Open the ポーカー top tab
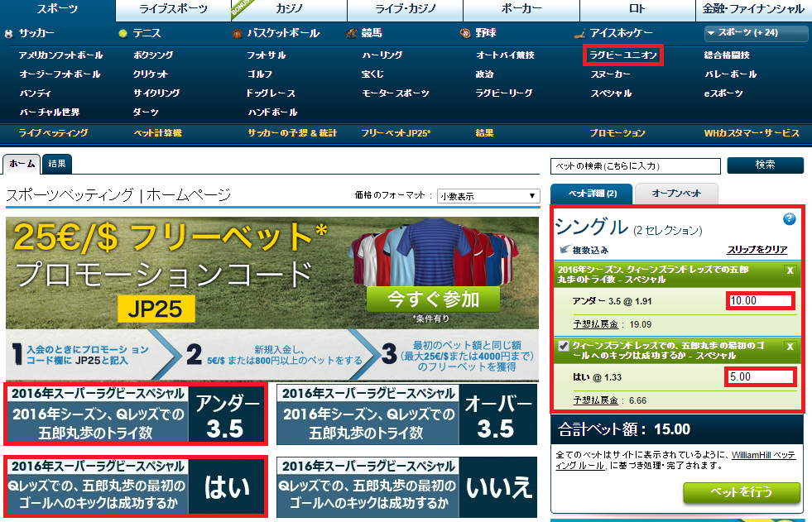The image size is (812, 522). click(x=521, y=9)
